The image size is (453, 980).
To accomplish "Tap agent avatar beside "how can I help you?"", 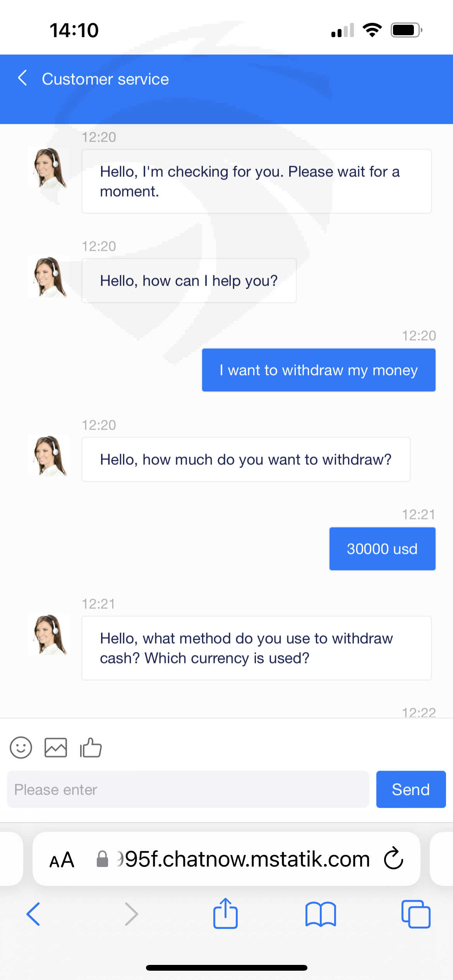I will [50, 277].
